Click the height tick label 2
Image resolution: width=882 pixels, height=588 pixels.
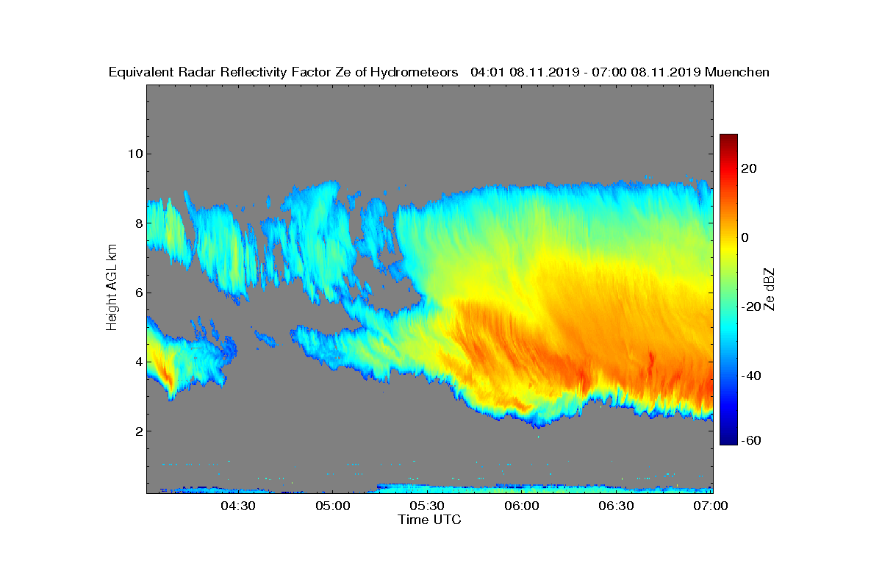pyautogui.click(x=138, y=431)
